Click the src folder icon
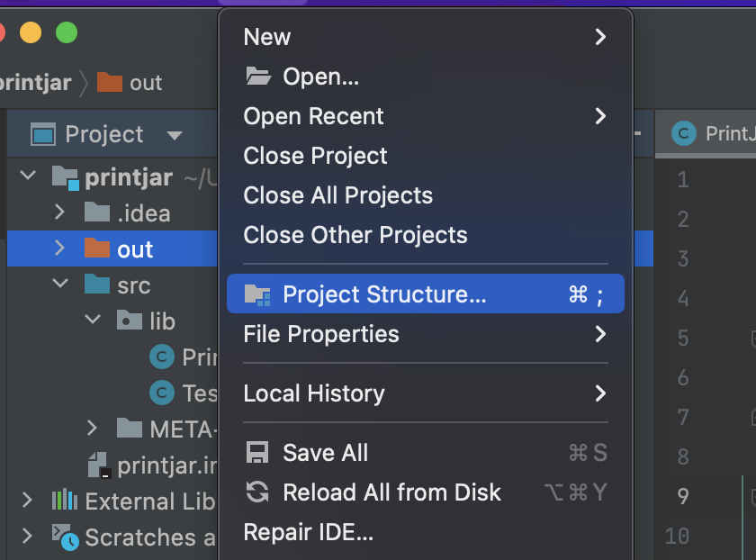 (97, 285)
